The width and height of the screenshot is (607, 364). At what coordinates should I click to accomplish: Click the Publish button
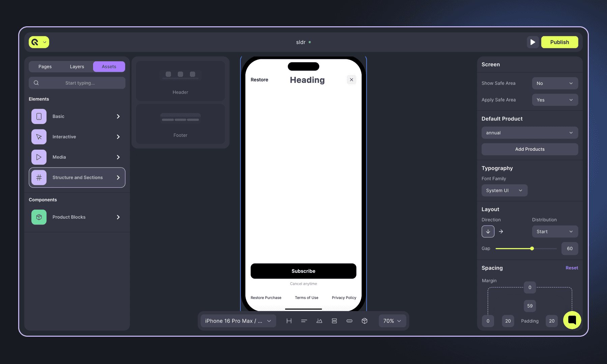click(559, 42)
